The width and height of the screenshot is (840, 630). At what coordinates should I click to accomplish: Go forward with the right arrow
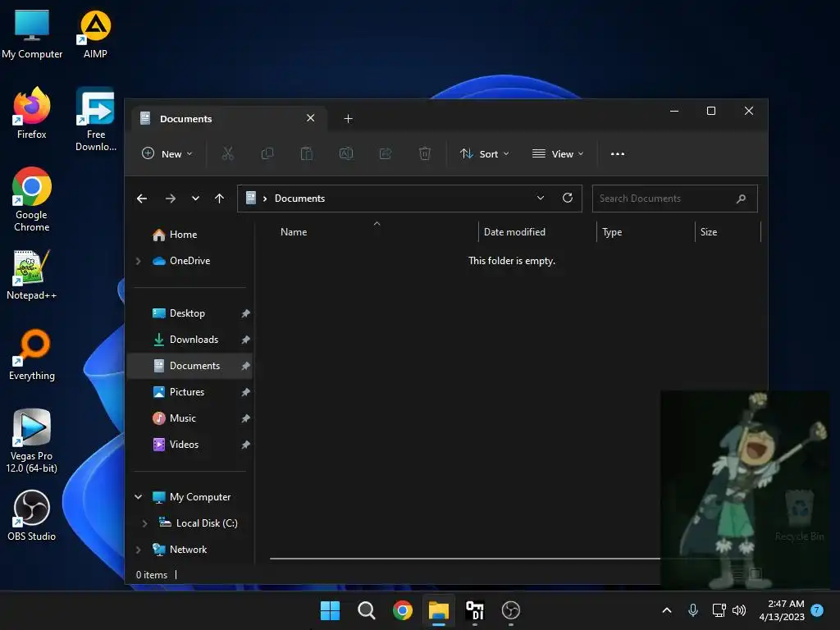point(171,199)
